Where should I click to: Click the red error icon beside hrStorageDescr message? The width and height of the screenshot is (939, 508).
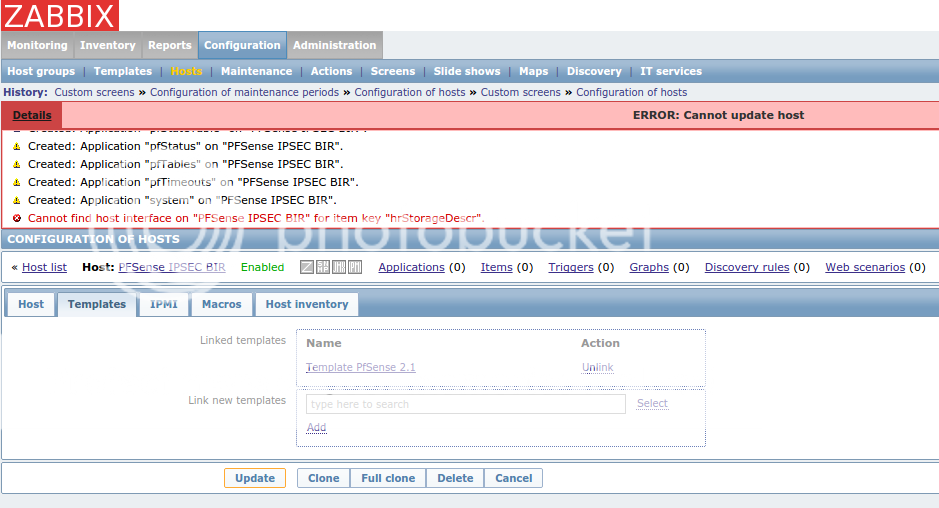pyautogui.click(x=17, y=218)
